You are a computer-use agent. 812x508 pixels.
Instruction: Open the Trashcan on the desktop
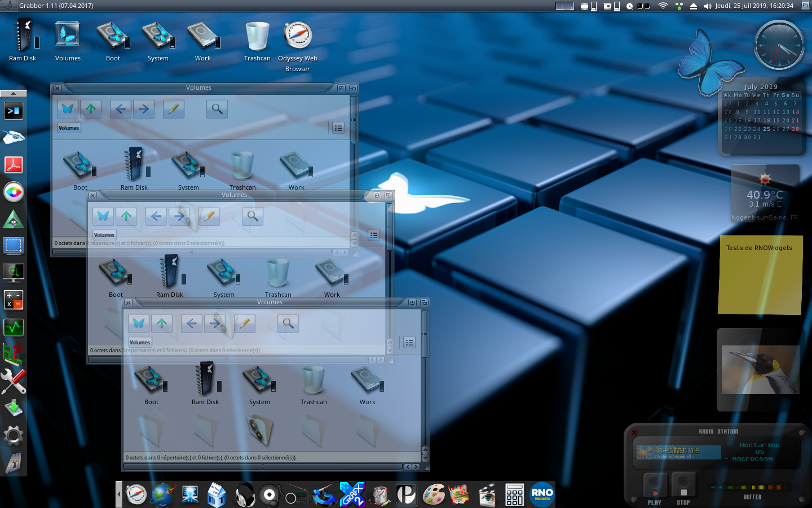pyautogui.click(x=257, y=35)
